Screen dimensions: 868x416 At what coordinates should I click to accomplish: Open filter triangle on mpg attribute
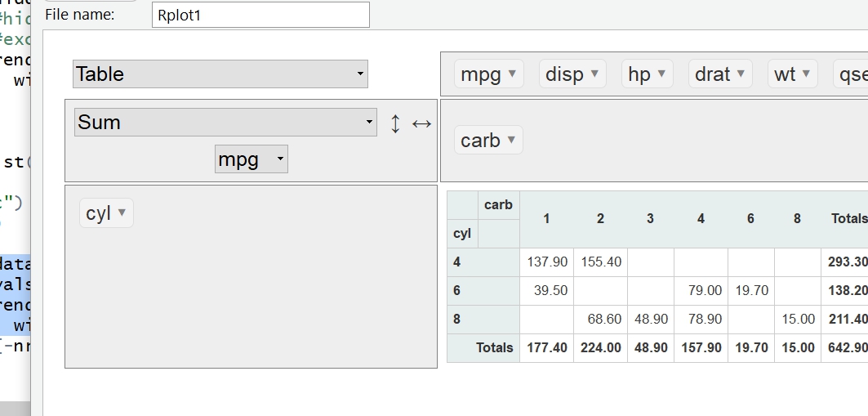click(512, 74)
